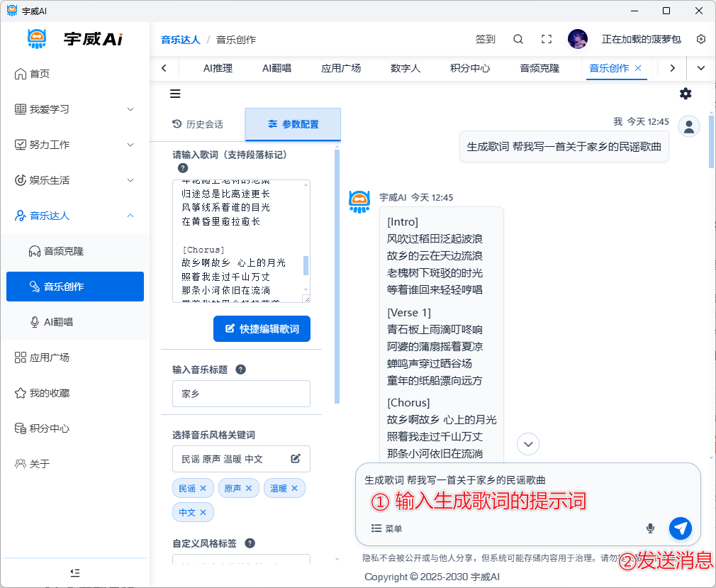The image size is (716, 588).
Task: Select the AI翻唱 tab in top bar
Action: pos(276,68)
